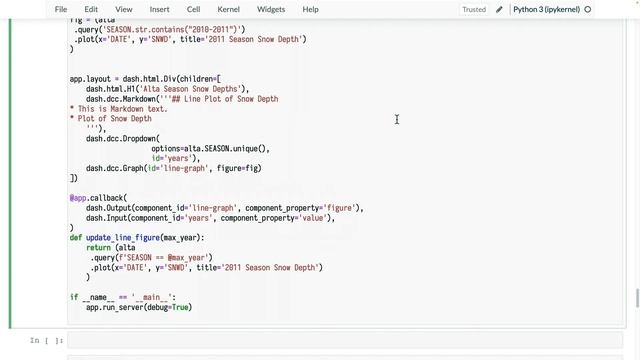Click on 'def update_line_figure(max_year):' line
640x360 pixels.
pos(137,238)
